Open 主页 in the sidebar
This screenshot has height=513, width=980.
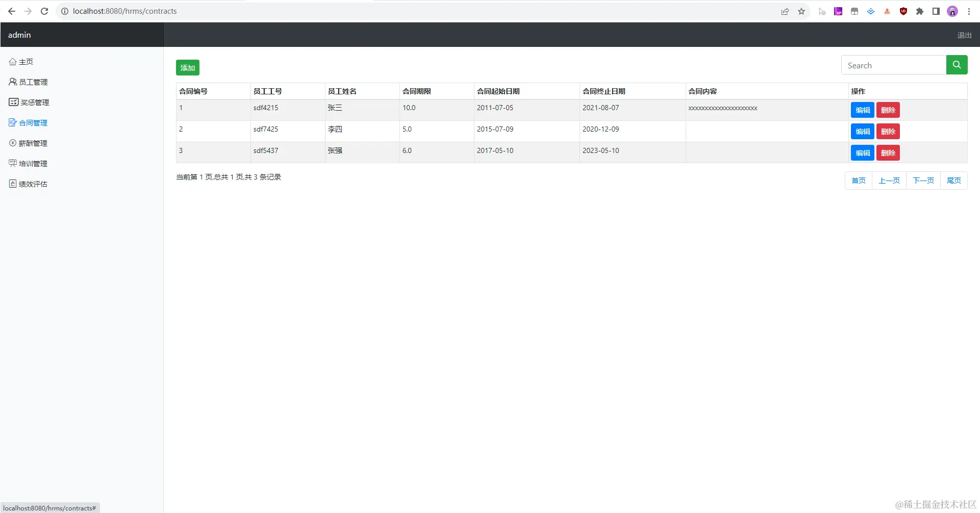click(x=21, y=62)
